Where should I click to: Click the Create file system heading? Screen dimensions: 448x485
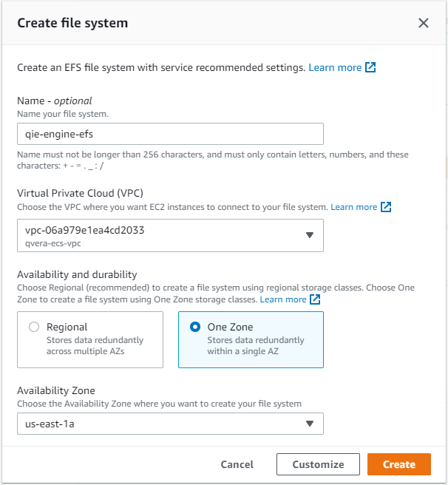click(x=72, y=23)
